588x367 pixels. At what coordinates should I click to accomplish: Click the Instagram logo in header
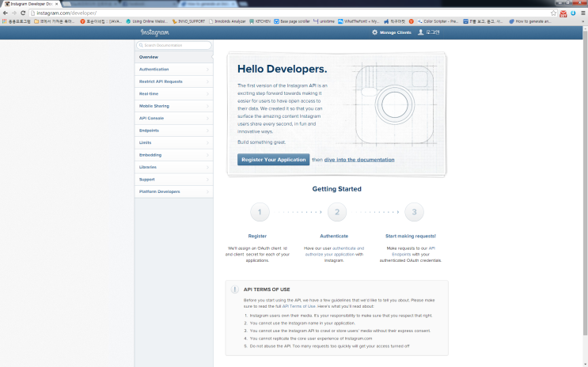coord(155,32)
